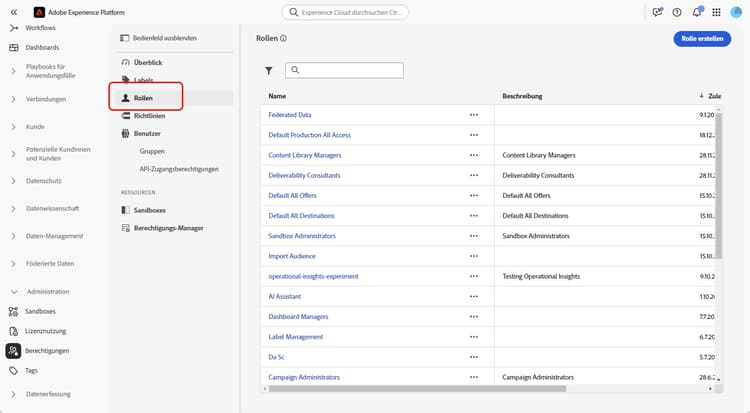Click the filter funnel icon
Screen dimensions: 750x413
coord(269,71)
